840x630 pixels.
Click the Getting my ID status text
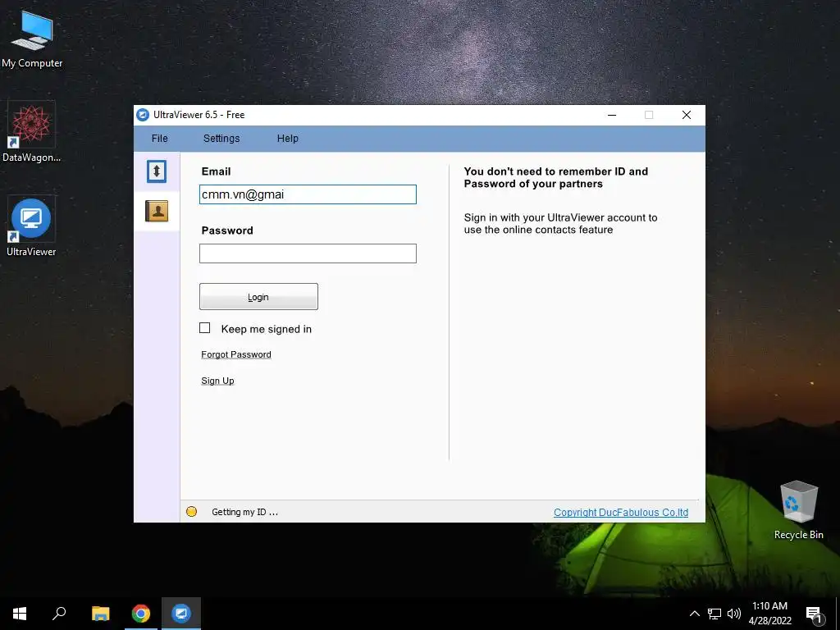click(244, 512)
